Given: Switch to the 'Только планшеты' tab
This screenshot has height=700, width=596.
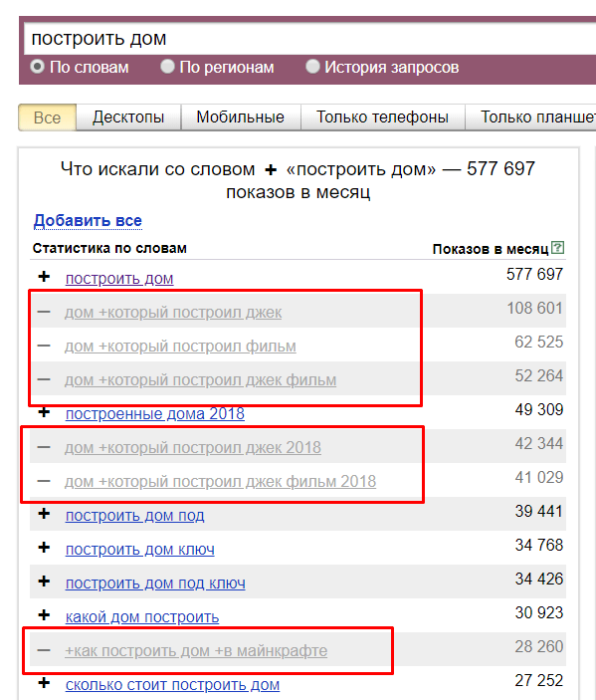Looking at the screenshot, I should (531, 117).
